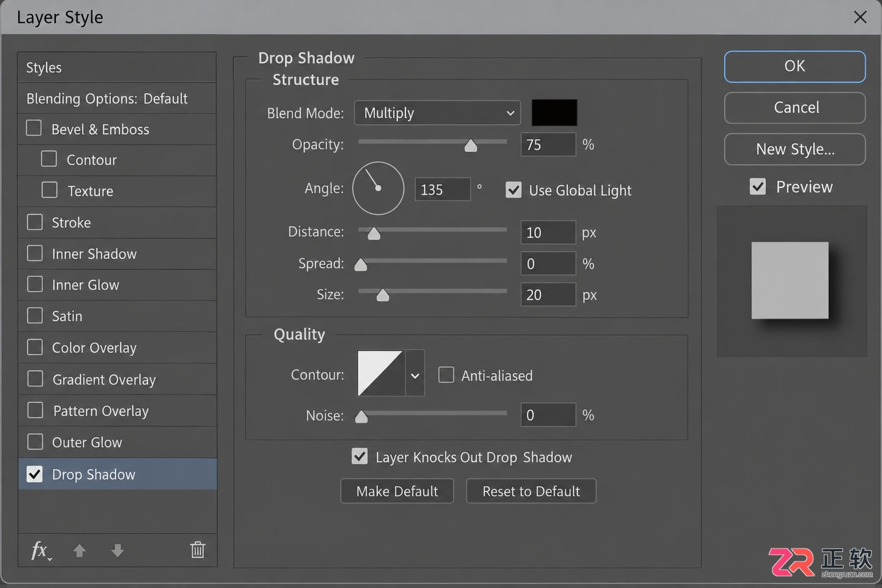Open the fx add-style menu
The image size is (882, 588).
[41, 551]
